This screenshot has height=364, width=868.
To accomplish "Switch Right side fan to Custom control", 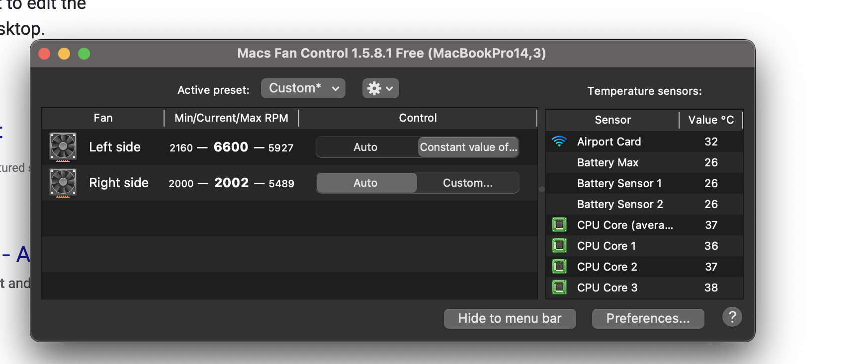I will coord(468,183).
